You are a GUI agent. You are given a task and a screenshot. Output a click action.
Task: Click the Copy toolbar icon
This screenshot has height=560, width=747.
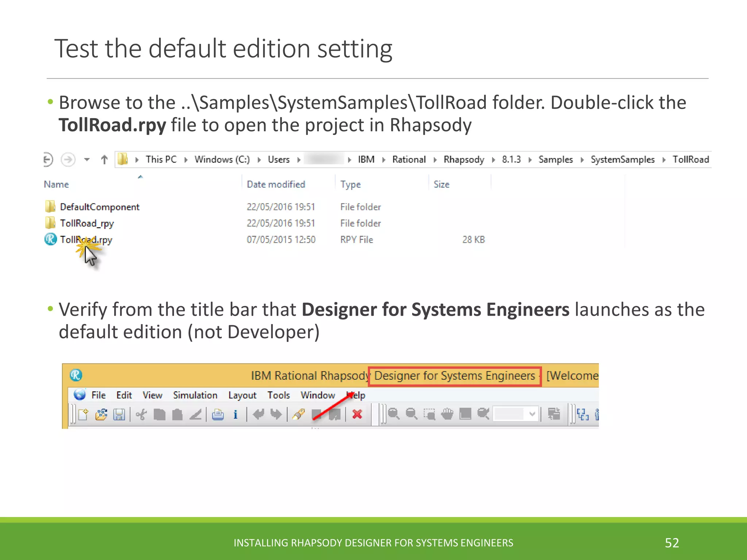click(159, 415)
